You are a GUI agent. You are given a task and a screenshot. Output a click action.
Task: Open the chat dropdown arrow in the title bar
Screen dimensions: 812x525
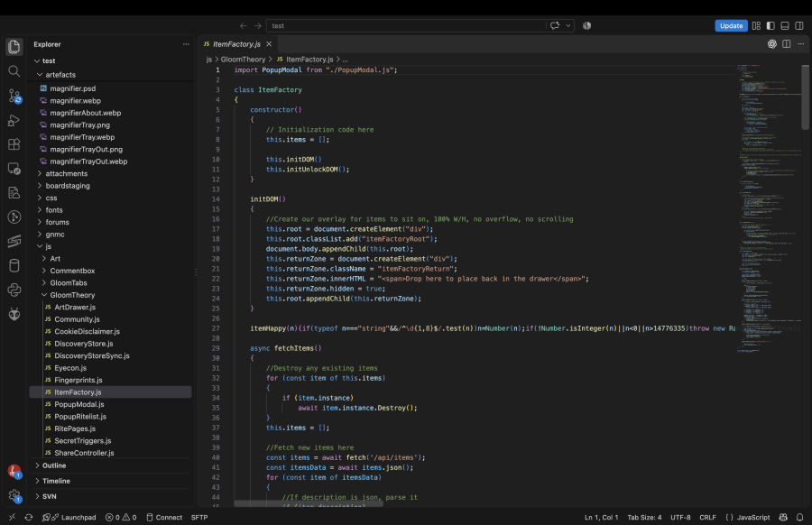568,25
